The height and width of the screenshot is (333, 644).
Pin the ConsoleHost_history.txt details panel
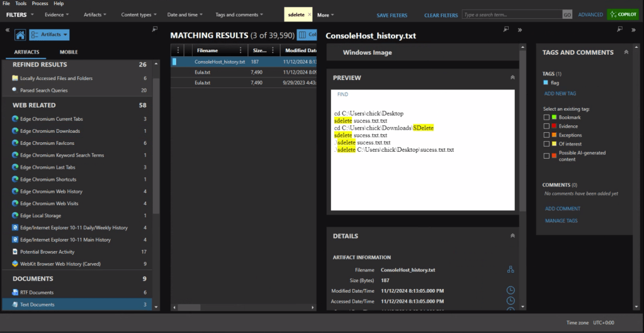click(x=505, y=30)
